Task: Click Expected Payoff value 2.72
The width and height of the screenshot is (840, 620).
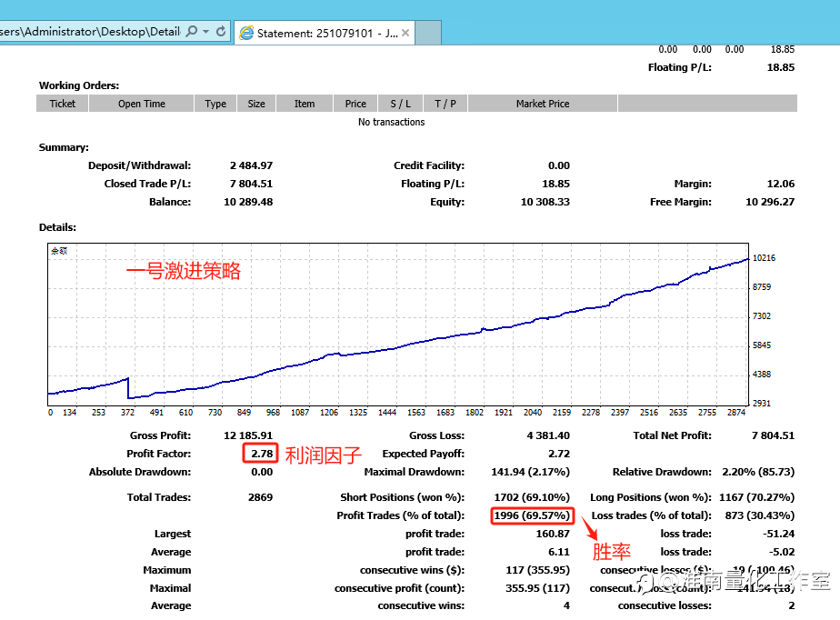Action: [x=559, y=454]
